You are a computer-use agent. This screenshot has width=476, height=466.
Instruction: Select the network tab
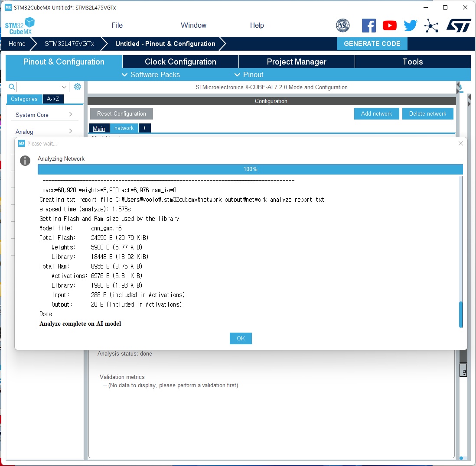point(124,128)
